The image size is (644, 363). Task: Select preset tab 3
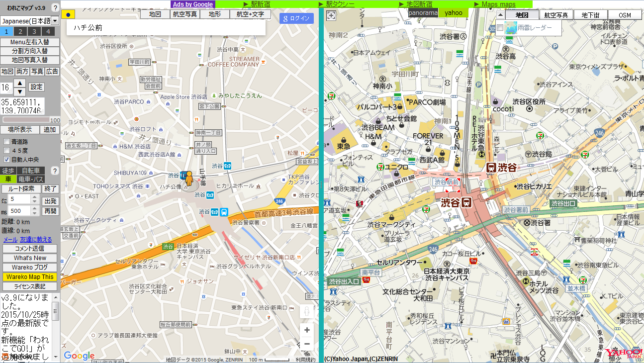click(35, 31)
